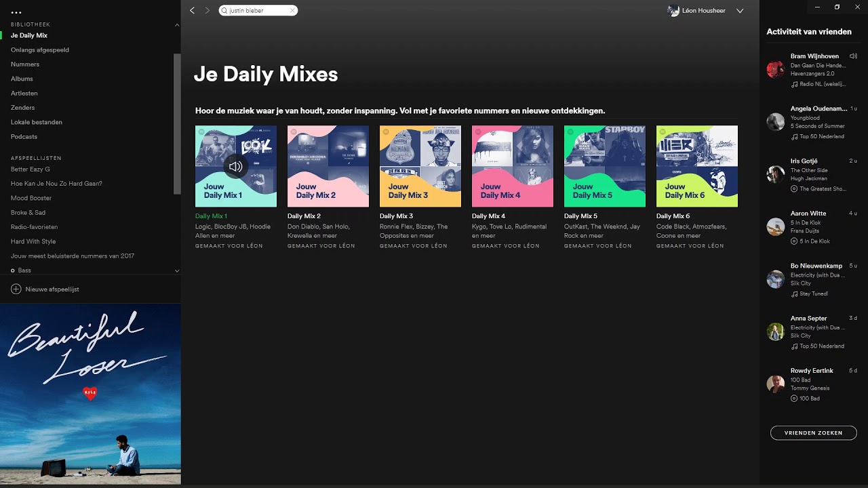Click the green Daily Mix 1 title

tap(211, 216)
